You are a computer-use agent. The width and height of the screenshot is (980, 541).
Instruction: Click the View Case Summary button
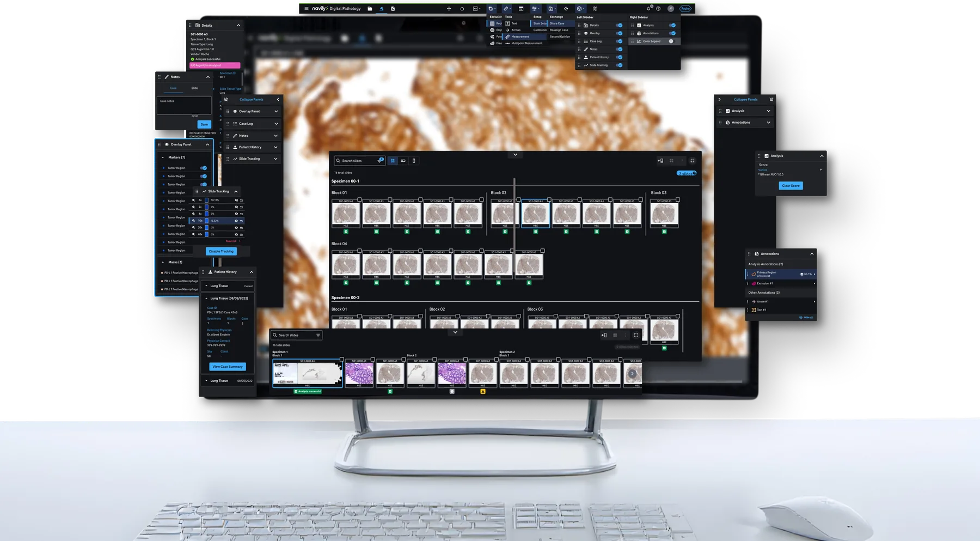(x=228, y=367)
